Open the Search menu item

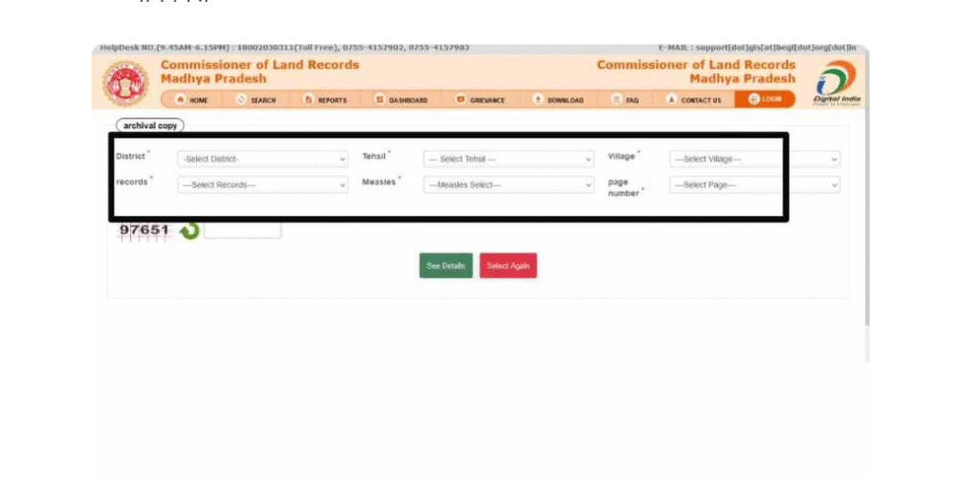click(256, 99)
